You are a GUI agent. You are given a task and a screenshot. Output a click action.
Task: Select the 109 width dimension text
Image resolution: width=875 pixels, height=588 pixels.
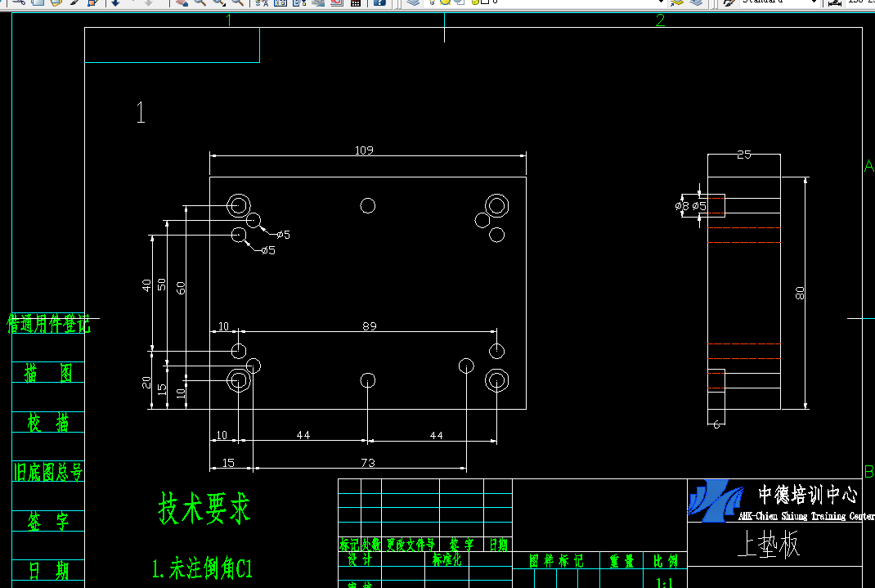(x=364, y=150)
